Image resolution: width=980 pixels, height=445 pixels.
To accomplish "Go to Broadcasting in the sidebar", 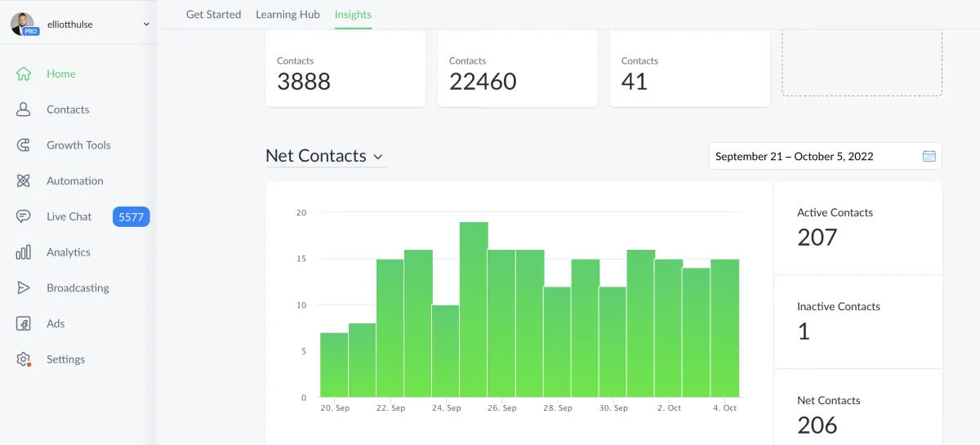I will pyautogui.click(x=78, y=288).
